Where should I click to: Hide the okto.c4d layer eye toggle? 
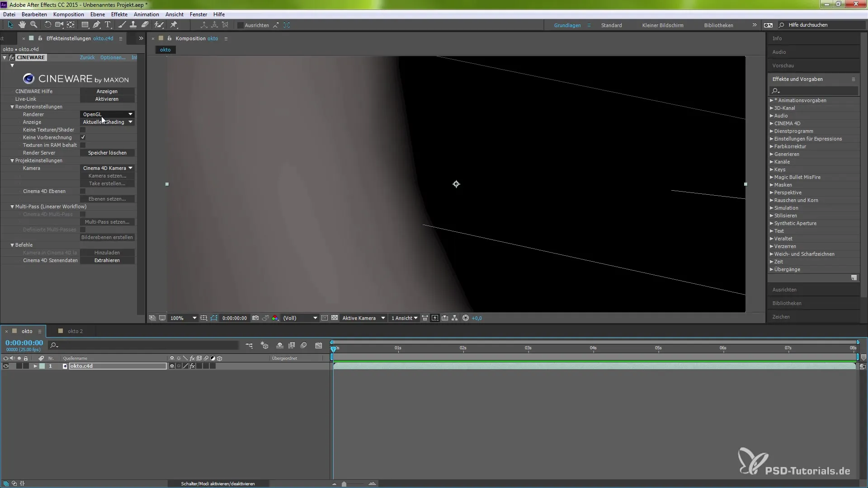tap(5, 366)
